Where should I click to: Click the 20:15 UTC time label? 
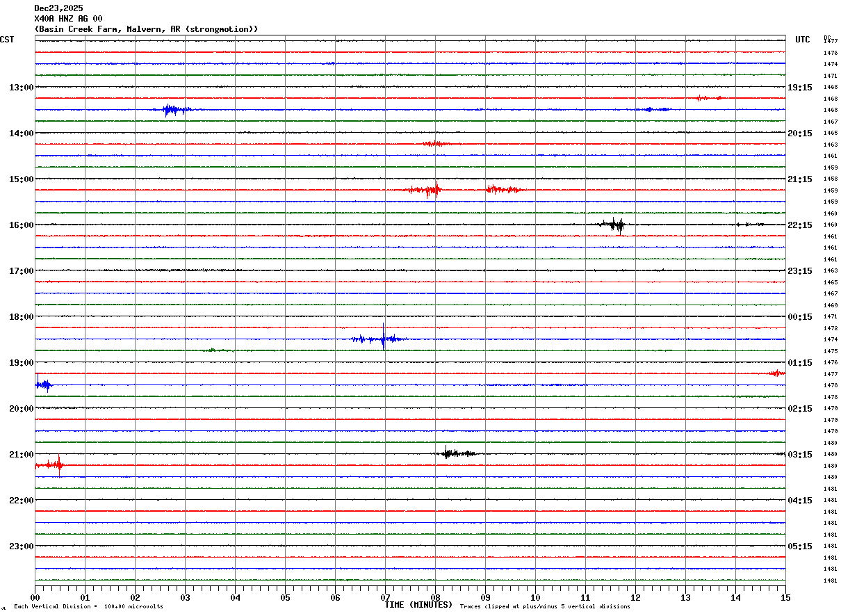(x=800, y=133)
